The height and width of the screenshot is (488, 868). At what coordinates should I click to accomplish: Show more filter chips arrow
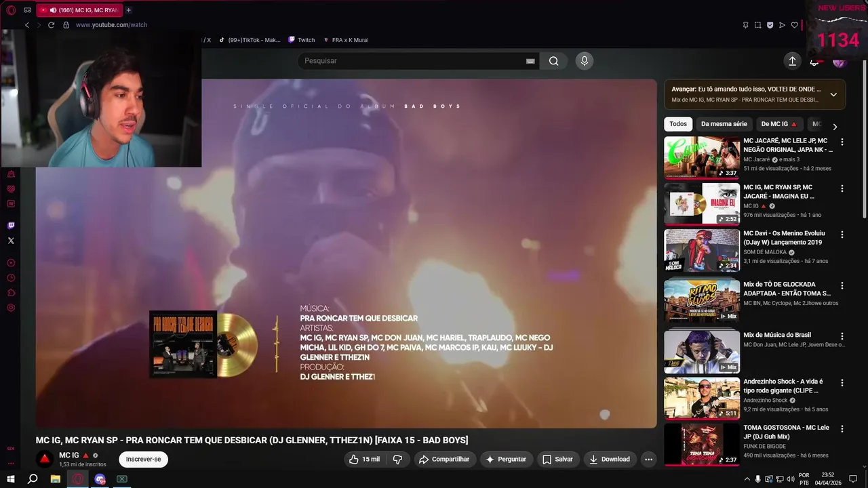pyautogui.click(x=835, y=127)
